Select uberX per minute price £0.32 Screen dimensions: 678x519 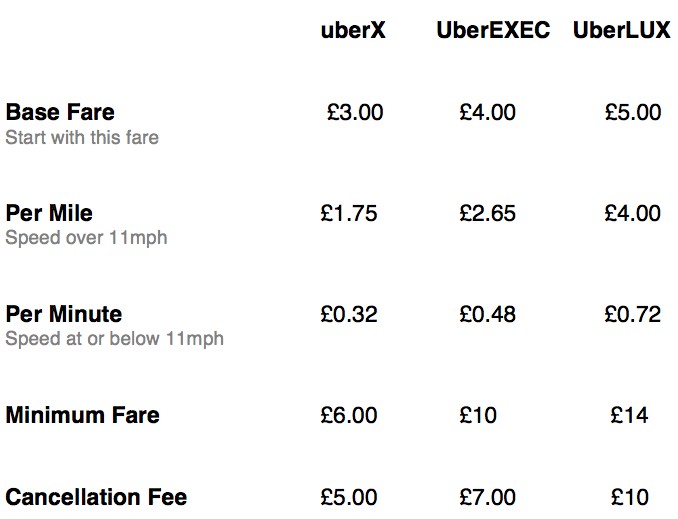(x=349, y=314)
